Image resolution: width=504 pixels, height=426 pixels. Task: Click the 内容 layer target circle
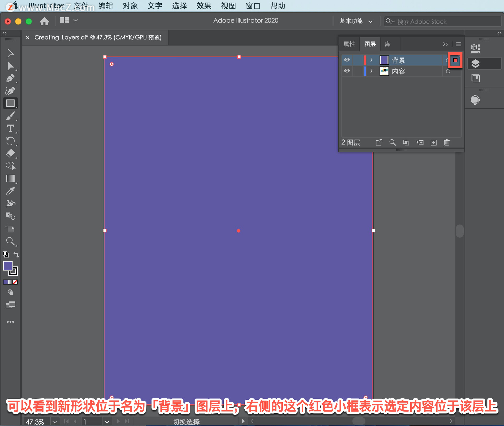pyautogui.click(x=448, y=71)
